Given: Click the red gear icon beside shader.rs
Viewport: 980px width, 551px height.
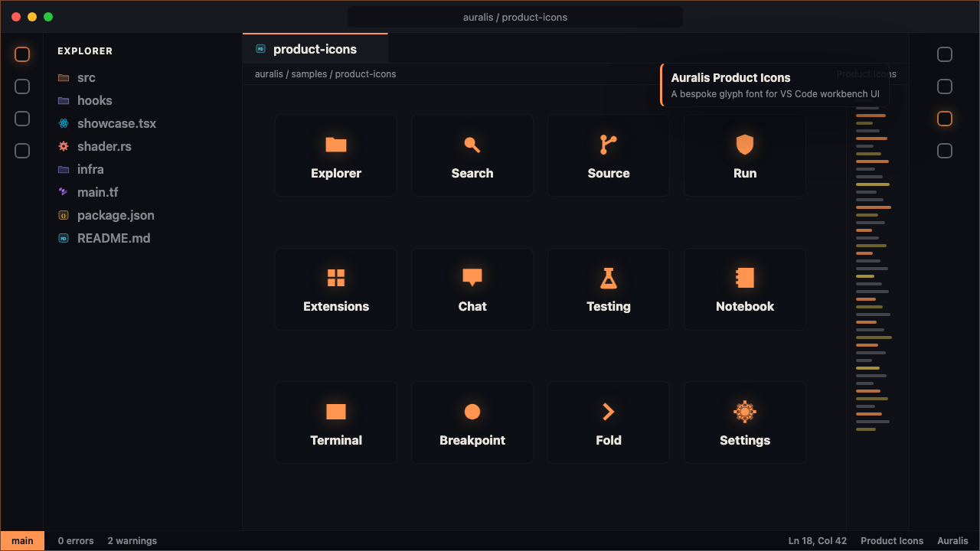Looking at the screenshot, I should pos(64,146).
